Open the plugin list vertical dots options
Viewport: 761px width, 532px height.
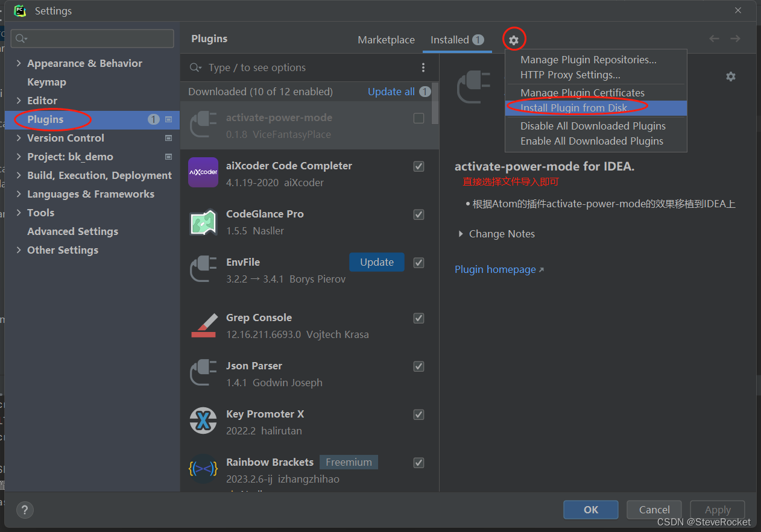pos(423,67)
